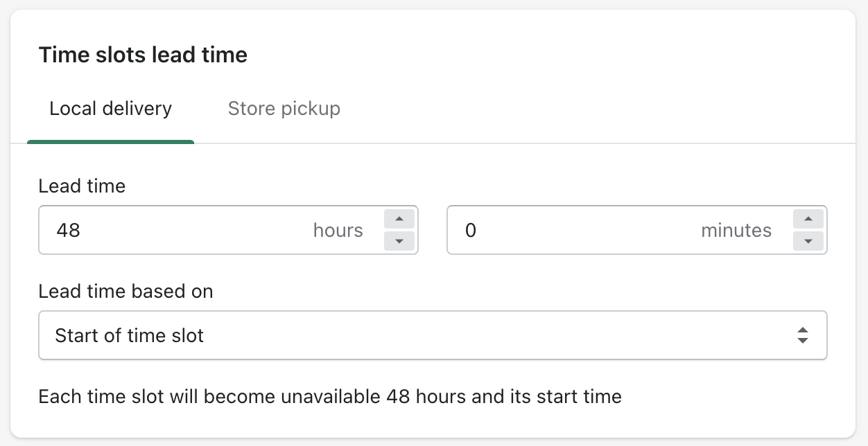Image resolution: width=868 pixels, height=446 pixels.
Task: Decrement the minutes value using the down arrow
Action: click(808, 242)
